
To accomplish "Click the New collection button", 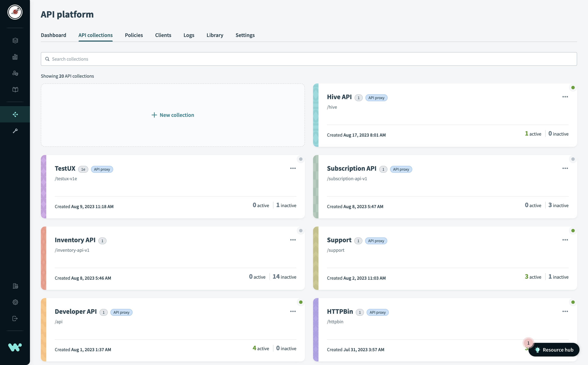I will 173,115.
